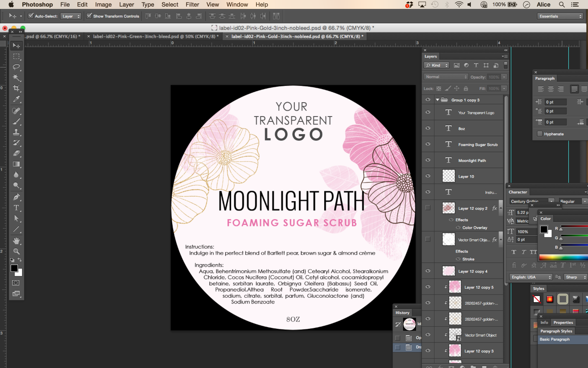Screen dimensions: 588x368
Task: Select the Horizontal Type tool
Action: pyautogui.click(x=16, y=208)
